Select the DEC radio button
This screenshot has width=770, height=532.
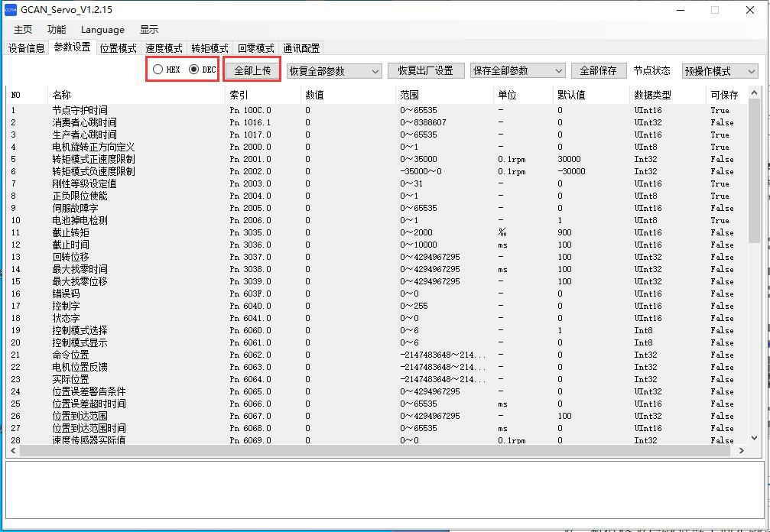193,70
